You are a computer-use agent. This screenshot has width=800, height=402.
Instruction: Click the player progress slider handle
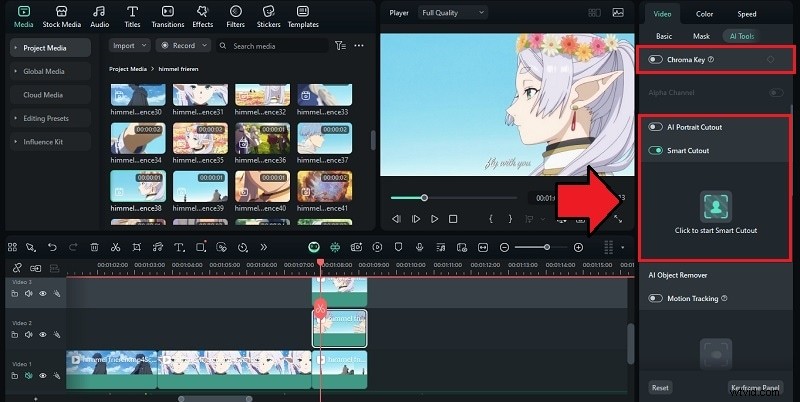(x=424, y=198)
